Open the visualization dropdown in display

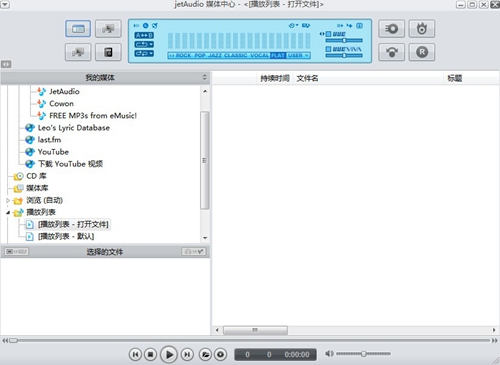pyautogui.click(x=293, y=26)
